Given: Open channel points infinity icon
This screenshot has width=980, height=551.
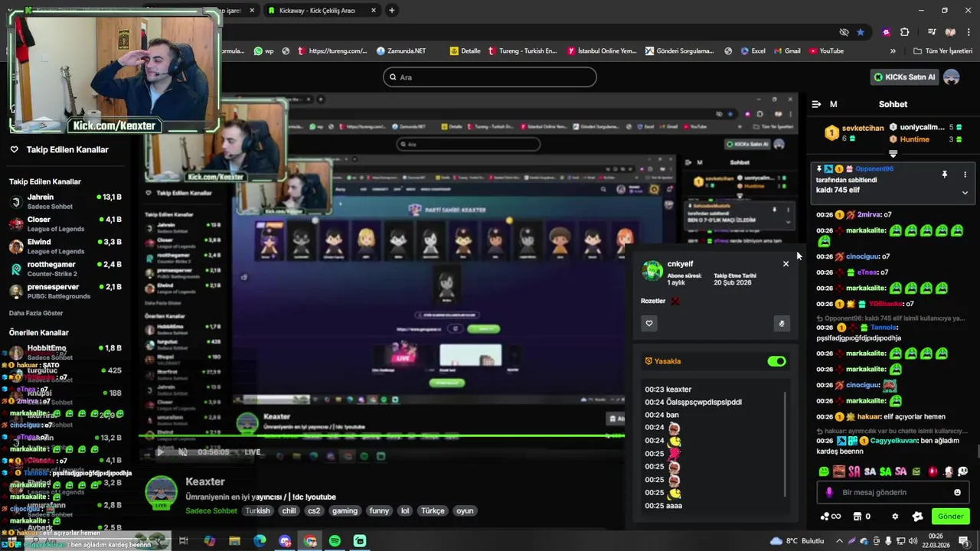Looking at the screenshot, I should pyautogui.click(x=830, y=517).
